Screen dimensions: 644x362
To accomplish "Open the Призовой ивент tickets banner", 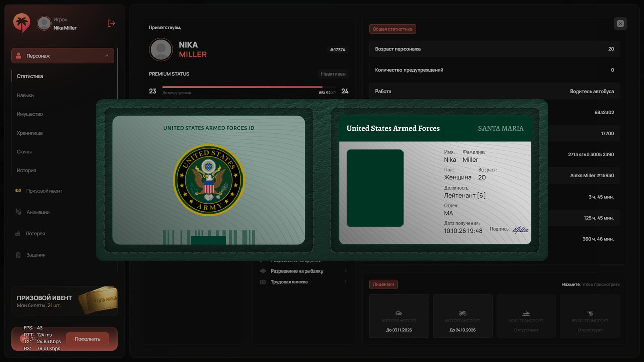I will click(x=64, y=301).
